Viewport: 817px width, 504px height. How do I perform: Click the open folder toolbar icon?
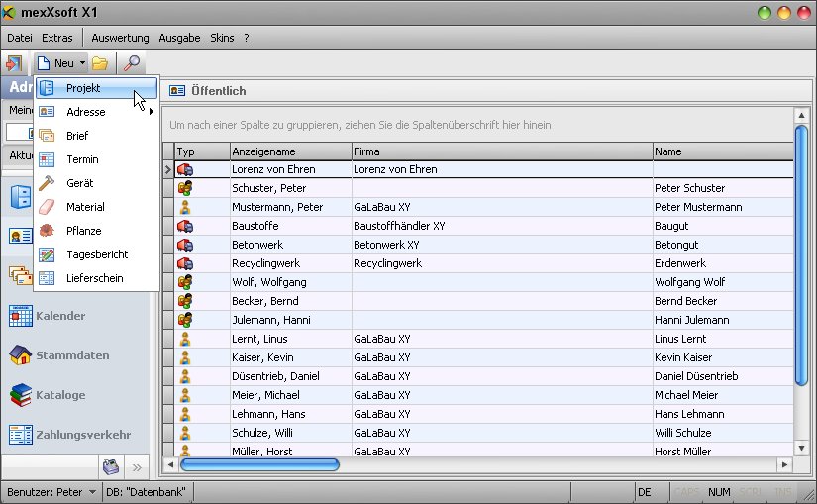[100, 63]
